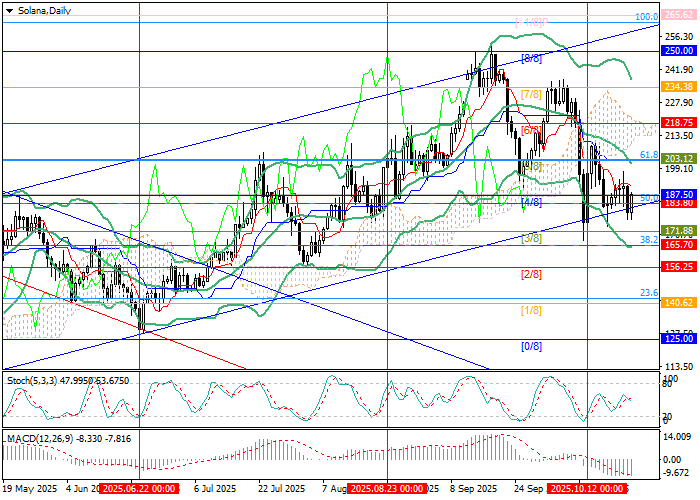Click the 156.25 red price label
The image size is (700, 500).
click(679, 267)
